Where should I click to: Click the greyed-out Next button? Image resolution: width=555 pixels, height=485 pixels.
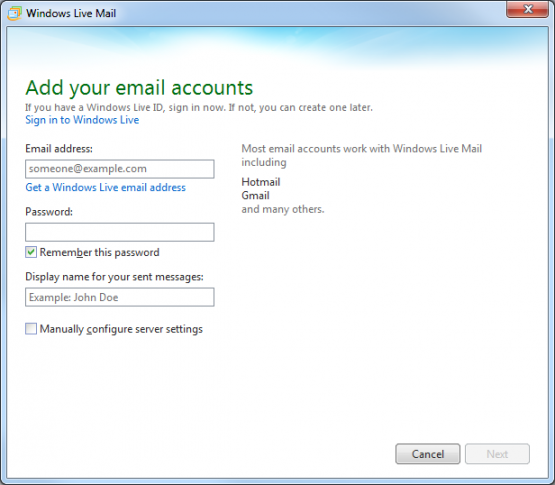497,454
